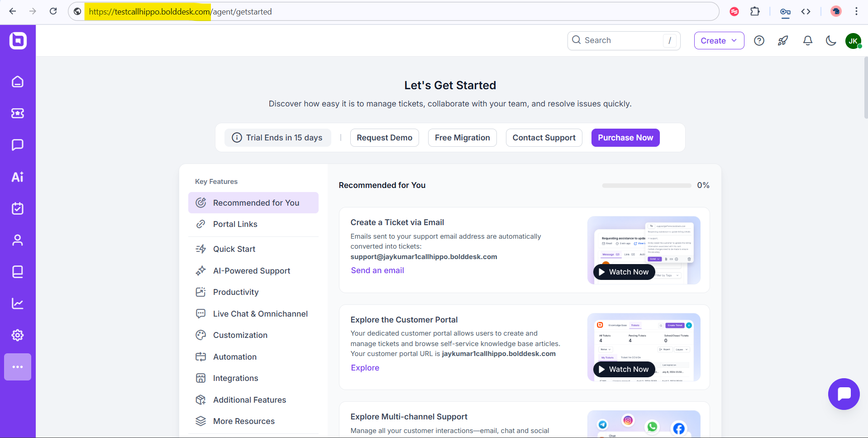Click the Contact Support button
Screen dimensions: 868x438
tap(544, 138)
